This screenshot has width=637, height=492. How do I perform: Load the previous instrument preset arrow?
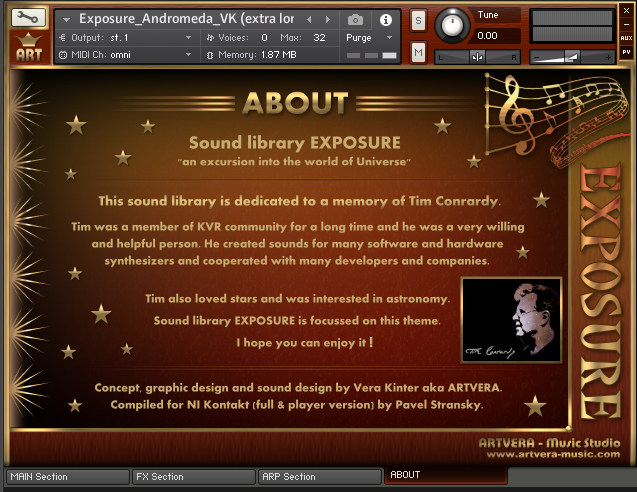(x=309, y=19)
